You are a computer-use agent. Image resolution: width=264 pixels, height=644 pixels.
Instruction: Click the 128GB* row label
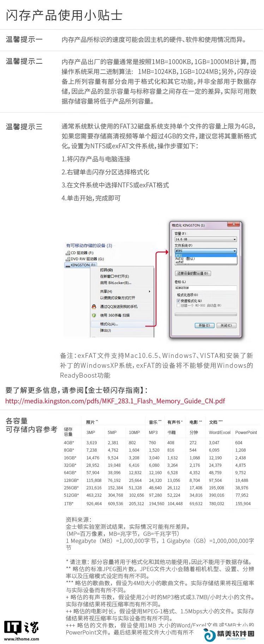coord(71,480)
